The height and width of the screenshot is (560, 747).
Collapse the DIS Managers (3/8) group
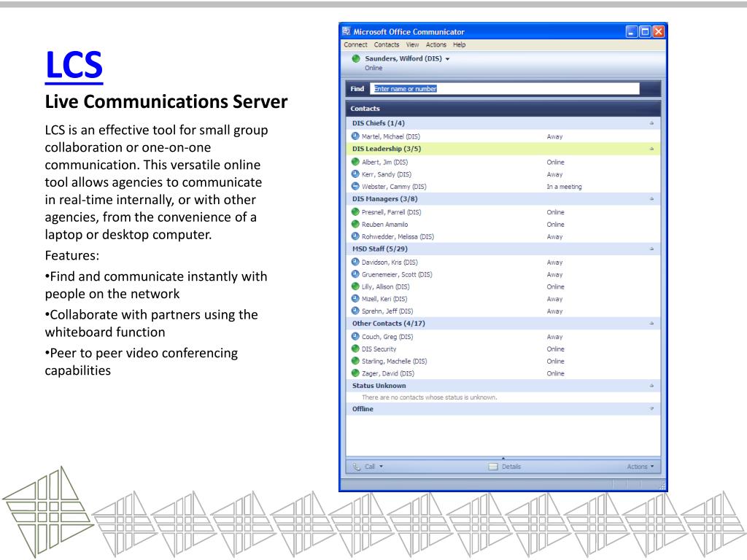(x=651, y=199)
